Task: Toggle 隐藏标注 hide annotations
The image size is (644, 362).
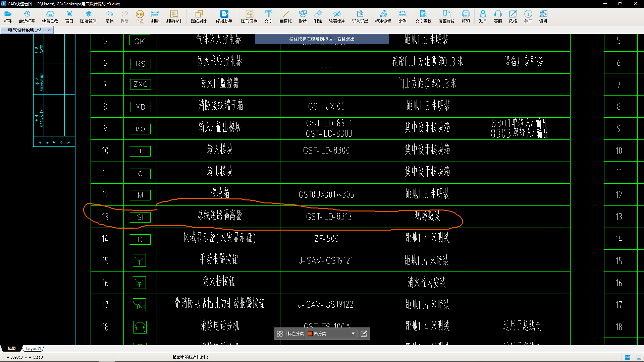Action: pyautogui.click(x=337, y=16)
